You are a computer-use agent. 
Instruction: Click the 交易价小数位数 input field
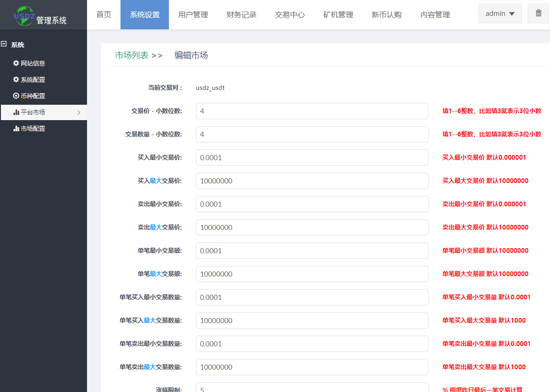click(313, 111)
